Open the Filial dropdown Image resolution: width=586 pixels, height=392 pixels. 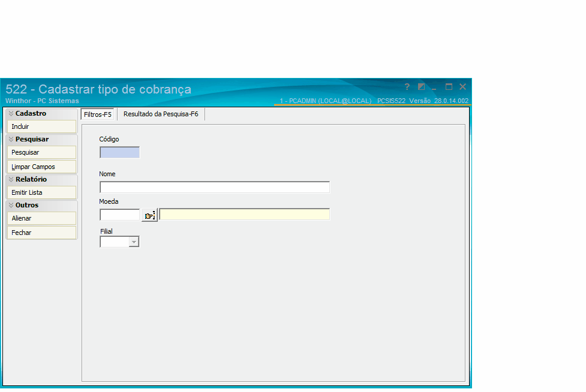[x=134, y=242]
